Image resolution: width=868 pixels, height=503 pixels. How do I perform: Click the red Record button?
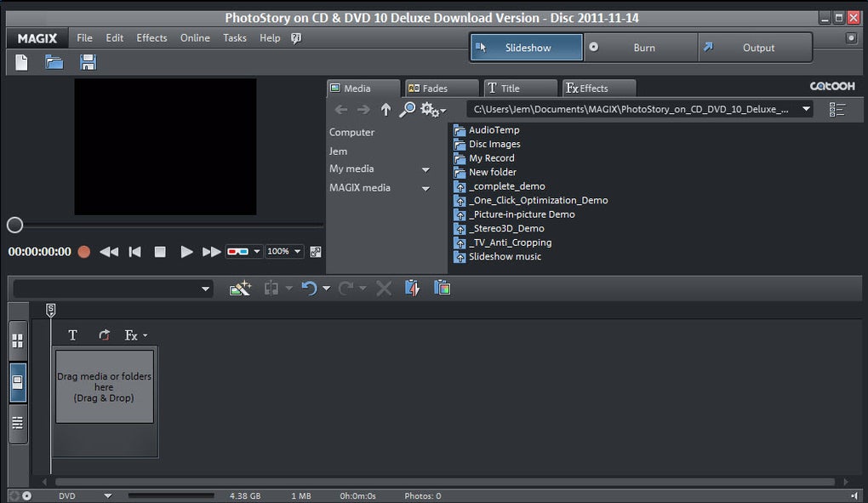click(x=83, y=252)
